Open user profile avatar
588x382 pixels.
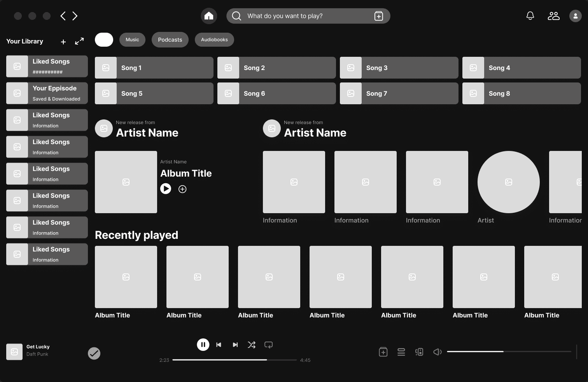(x=576, y=16)
